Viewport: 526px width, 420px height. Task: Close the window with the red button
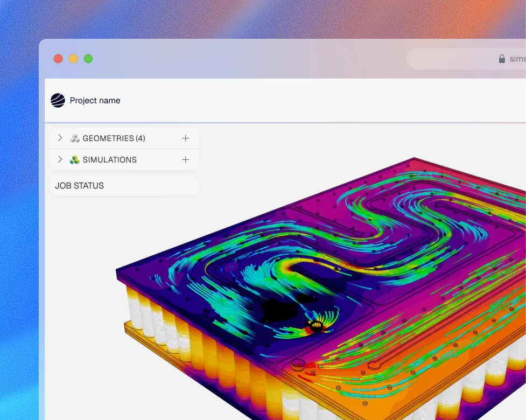coord(58,59)
